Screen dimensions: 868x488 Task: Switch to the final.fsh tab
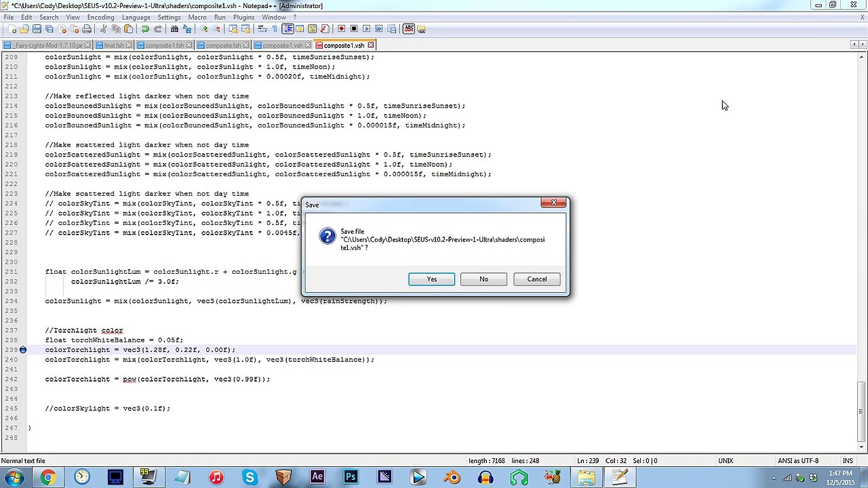114,45
